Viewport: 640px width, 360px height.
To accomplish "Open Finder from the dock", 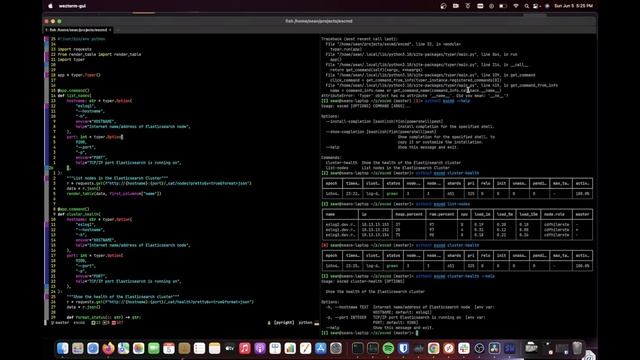I will tap(62, 348).
